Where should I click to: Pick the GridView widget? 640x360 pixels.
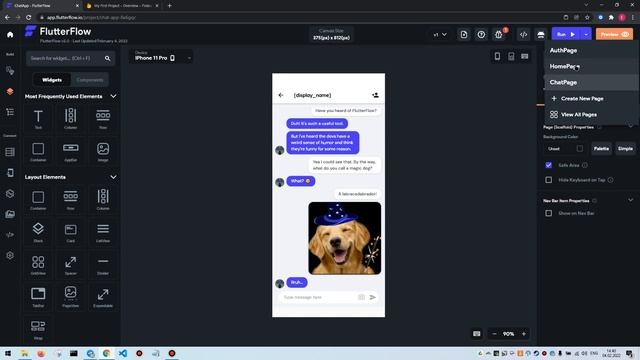(x=38, y=264)
